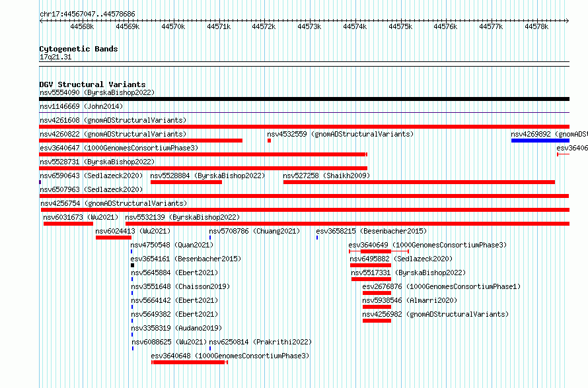Open nsv6250814 (Prakrithi2022) label

[x=260, y=342]
